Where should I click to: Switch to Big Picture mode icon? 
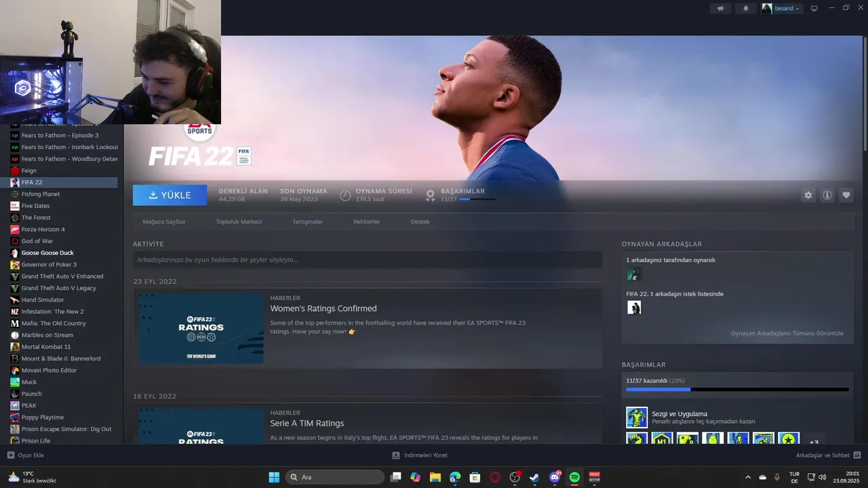[x=814, y=8]
